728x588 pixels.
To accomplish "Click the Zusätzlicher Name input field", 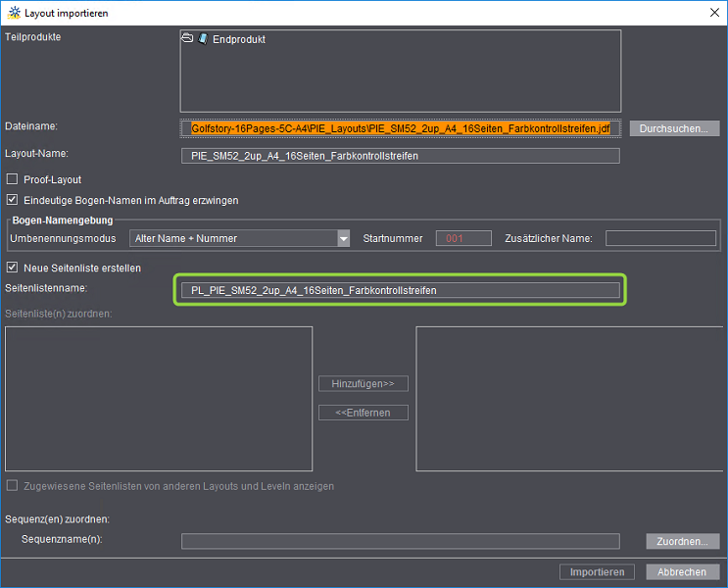I will click(660, 238).
